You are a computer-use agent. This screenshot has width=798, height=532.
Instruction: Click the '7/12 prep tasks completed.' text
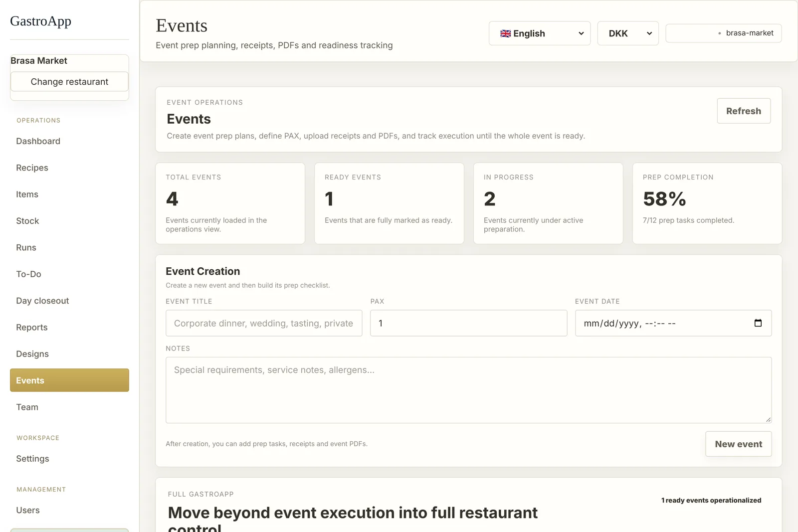click(688, 220)
